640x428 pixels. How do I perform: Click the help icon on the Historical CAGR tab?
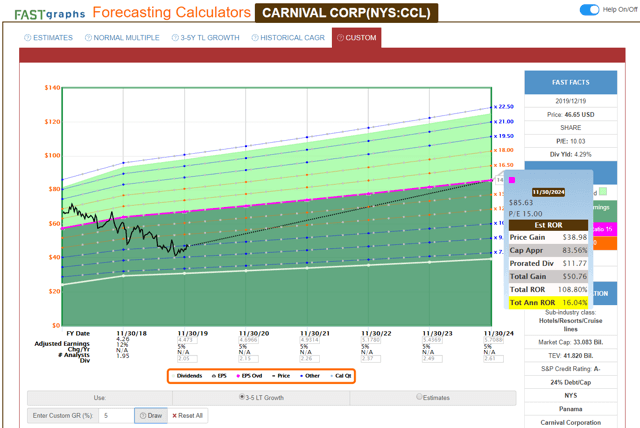tap(255, 38)
